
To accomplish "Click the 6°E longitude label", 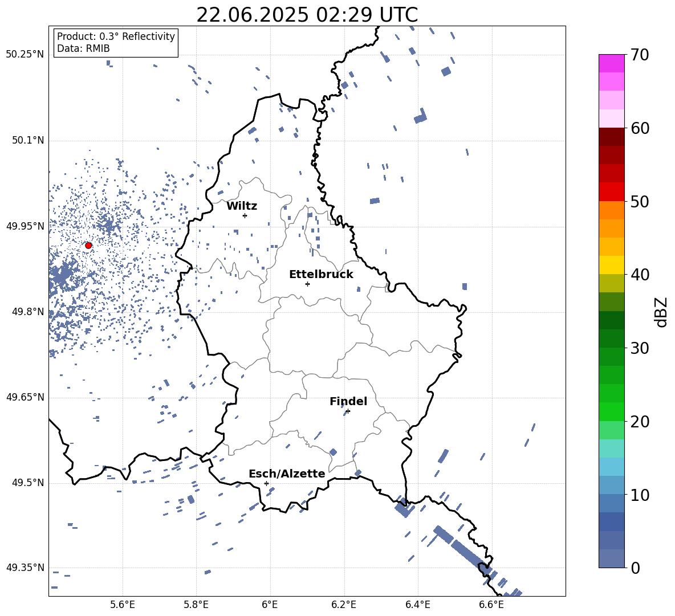I will (270, 605).
